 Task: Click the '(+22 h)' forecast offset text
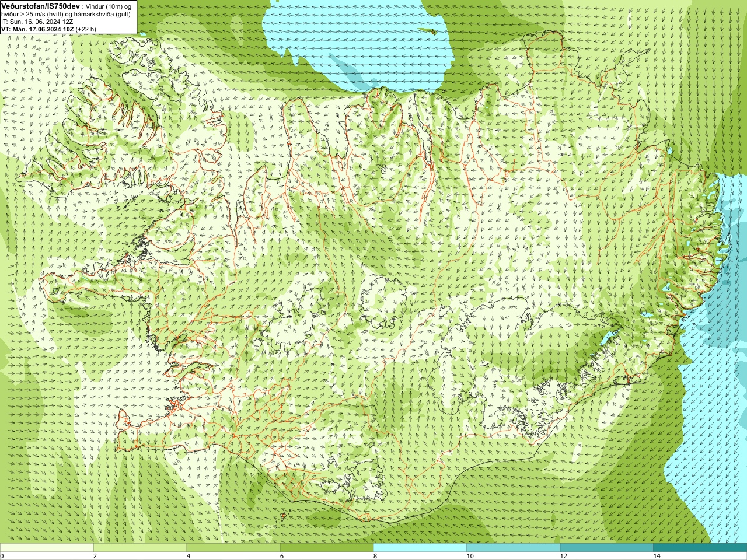86,29
